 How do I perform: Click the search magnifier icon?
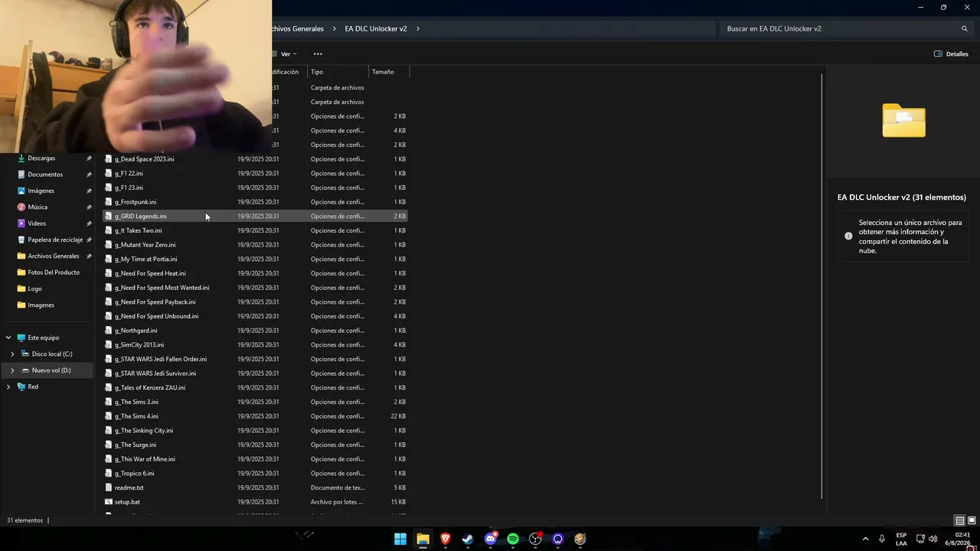coord(965,28)
